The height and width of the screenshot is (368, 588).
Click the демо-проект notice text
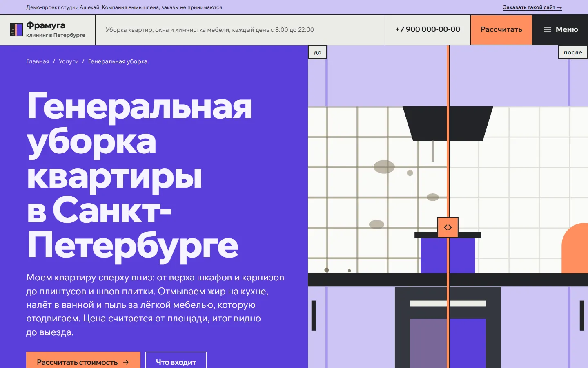click(x=125, y=7)
